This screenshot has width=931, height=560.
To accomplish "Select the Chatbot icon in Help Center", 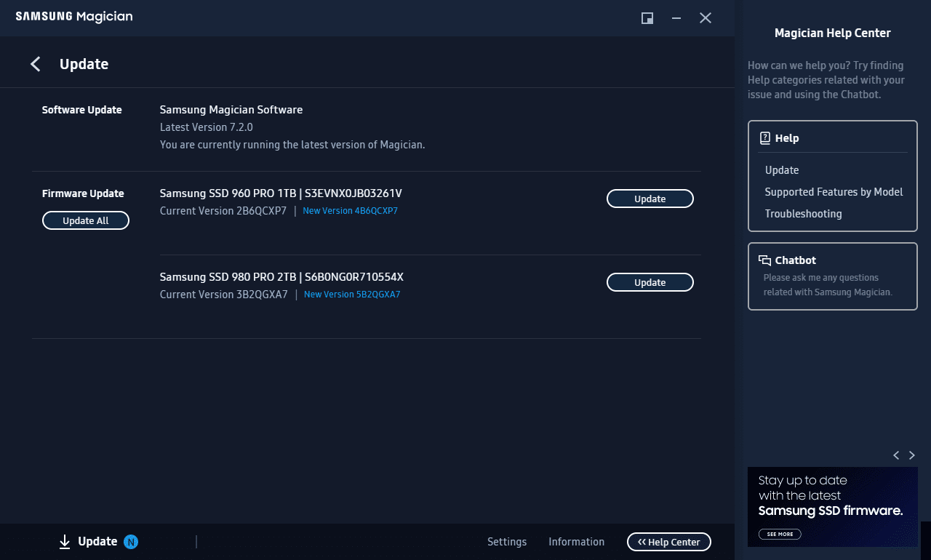I will (764, 260).
